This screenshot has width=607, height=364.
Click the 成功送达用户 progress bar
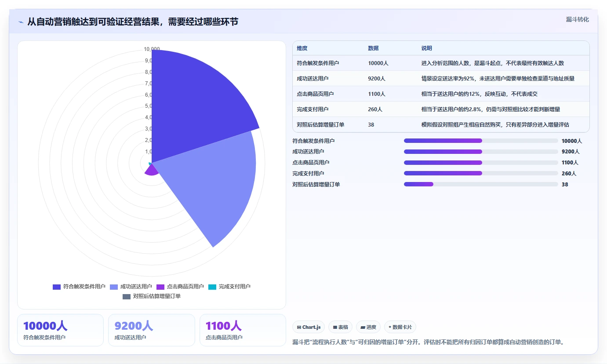click(x=481, y=152)
